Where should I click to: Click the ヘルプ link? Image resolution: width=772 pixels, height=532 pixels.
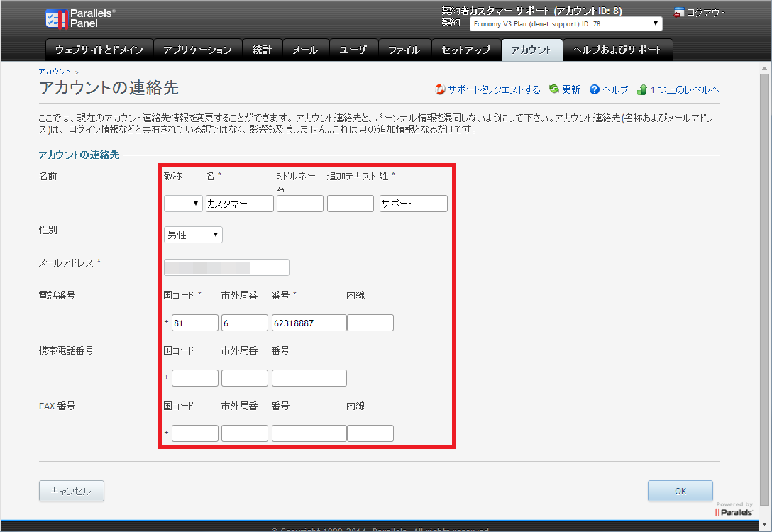[615, 89]
